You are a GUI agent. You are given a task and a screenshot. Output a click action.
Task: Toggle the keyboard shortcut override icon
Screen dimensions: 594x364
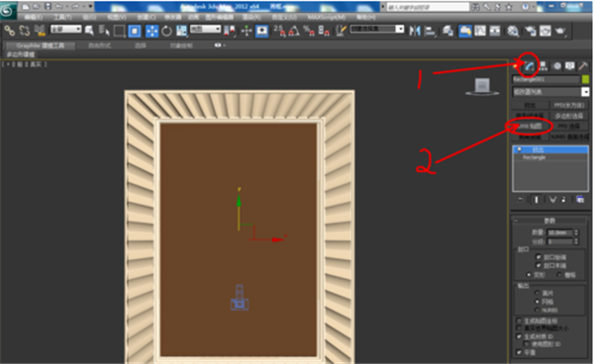[x=261, y=31]
